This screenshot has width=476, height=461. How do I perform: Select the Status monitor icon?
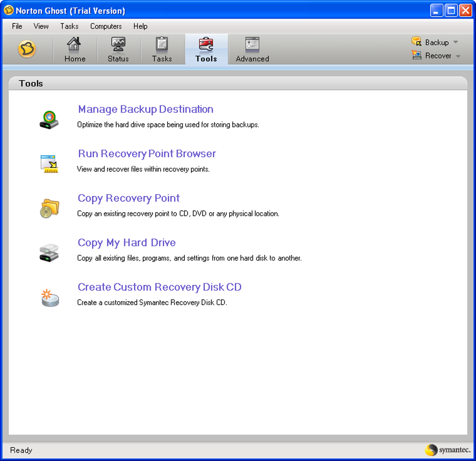pos(119,44)
